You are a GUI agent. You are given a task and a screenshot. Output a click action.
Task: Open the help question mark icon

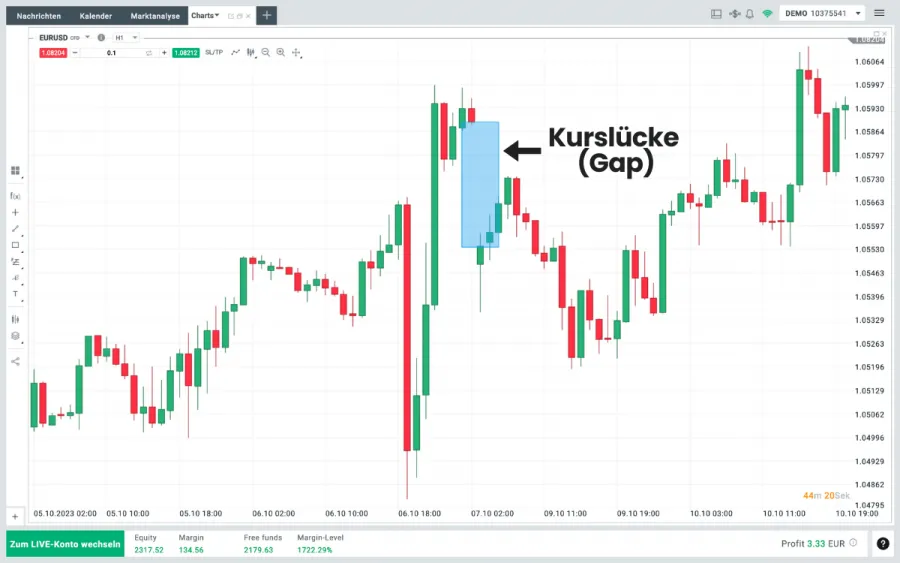click(883, 543)
